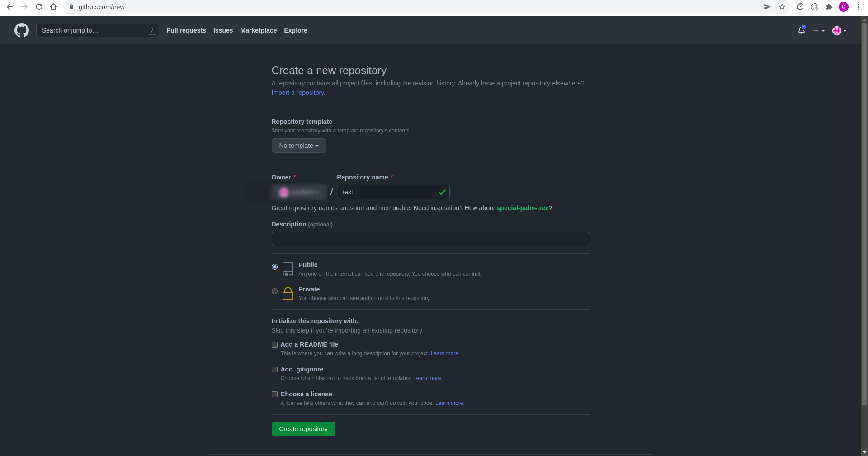This screenshot has width=868, height=456.
Task: Reload the page with the refresh icon
Action: (39, 7)
